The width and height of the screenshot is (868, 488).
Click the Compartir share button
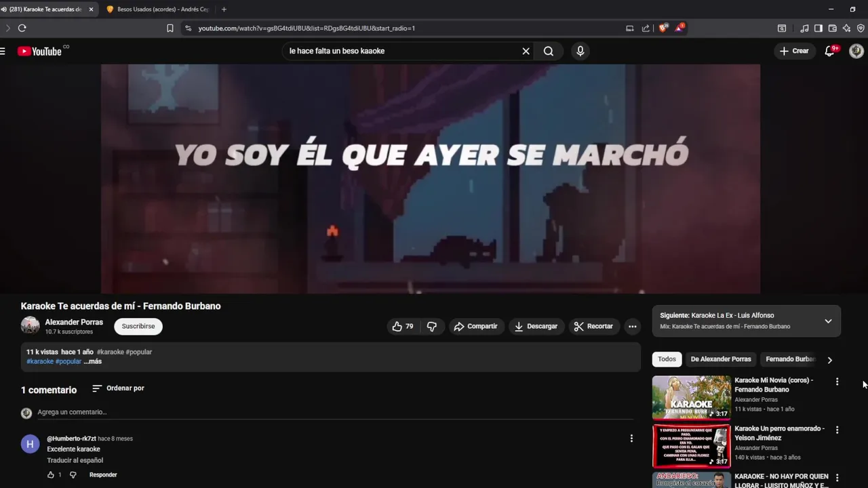click(x=475, y=326)
